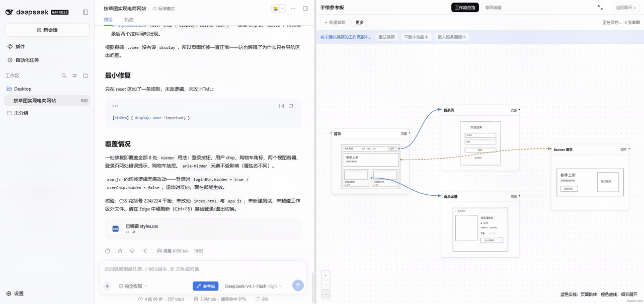
Task: Click 载入服务器版本 load server version
Action: (452, 37)
